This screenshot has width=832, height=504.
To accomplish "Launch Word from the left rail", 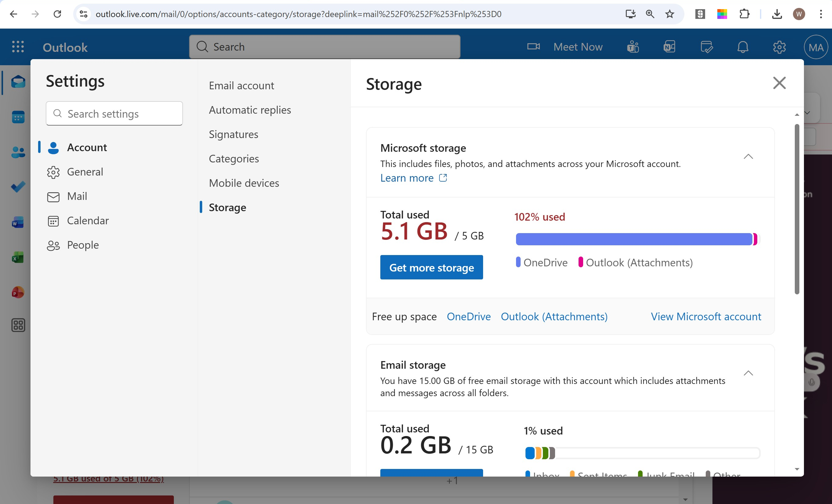I will pos(18,222).
